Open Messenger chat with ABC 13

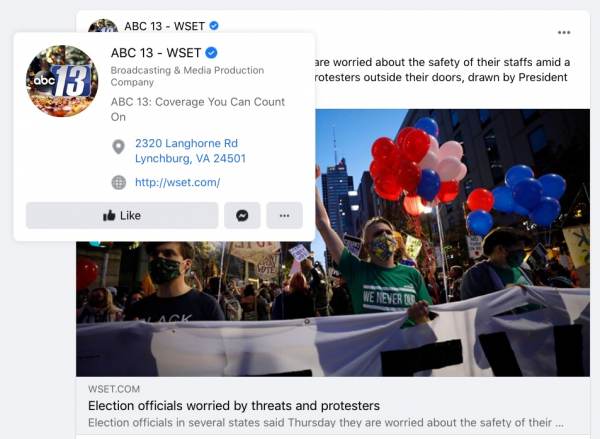pyautogui.click(x=242, y=215)
